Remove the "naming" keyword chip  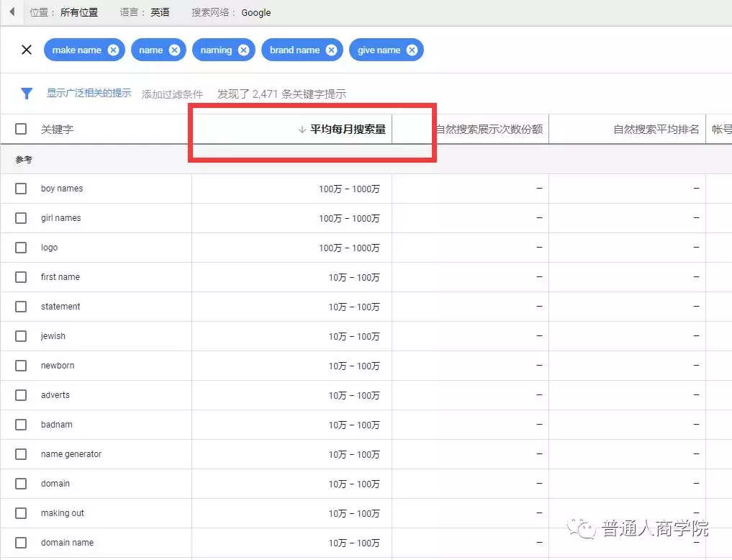pyautogui.click(x=244, y=50)
